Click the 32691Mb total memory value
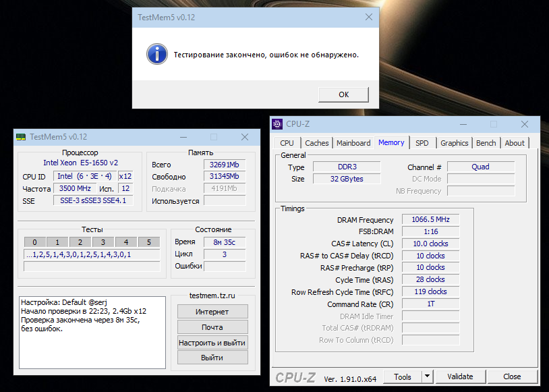 [225, 165]
